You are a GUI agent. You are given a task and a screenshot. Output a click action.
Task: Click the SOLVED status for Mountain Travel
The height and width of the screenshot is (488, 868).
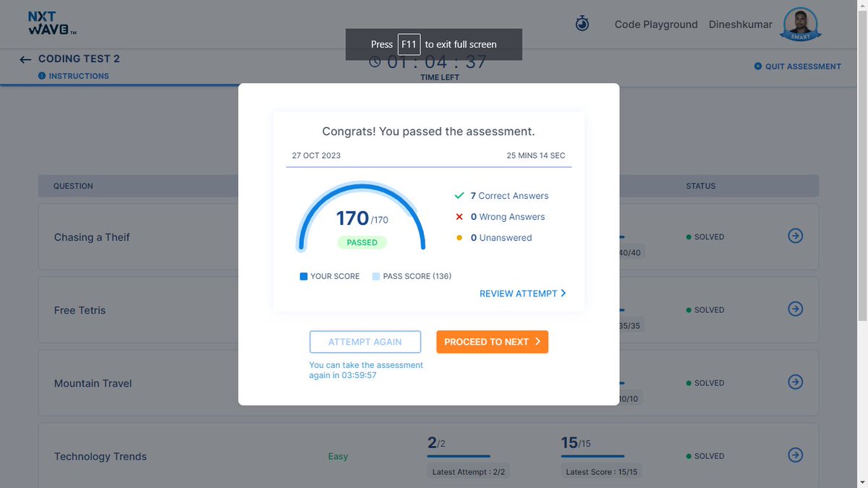tap(705, 383)
